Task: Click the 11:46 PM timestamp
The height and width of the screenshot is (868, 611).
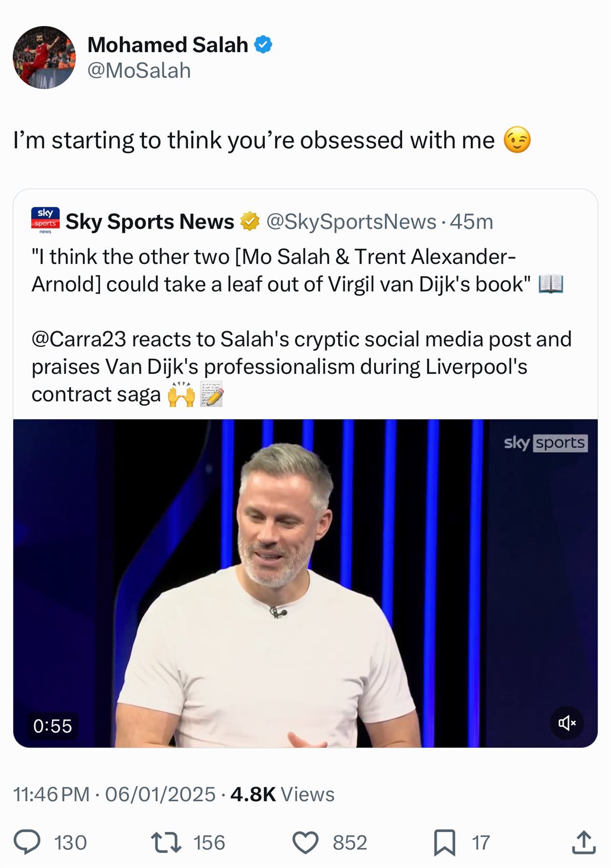Action: pyautogui.click(x=51, y=794)
